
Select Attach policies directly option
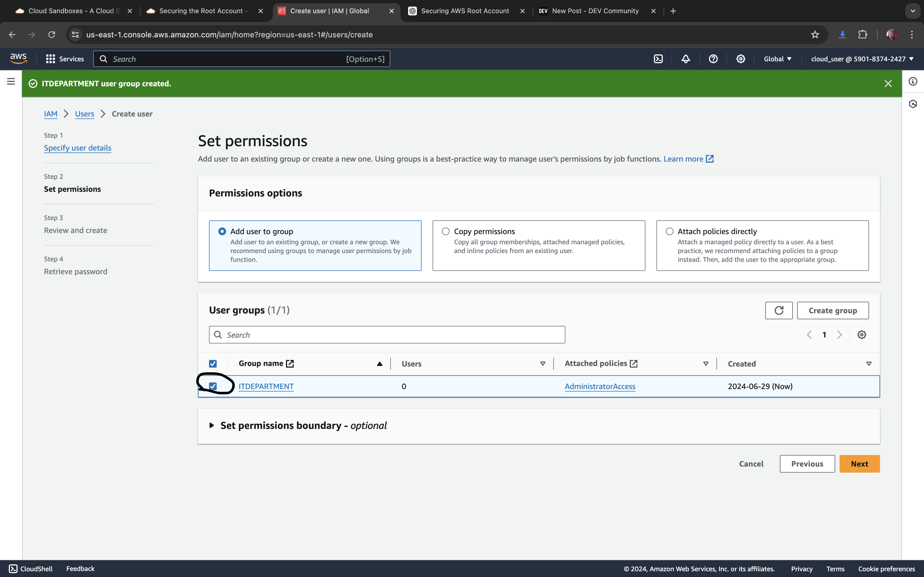click(x=669, y=231)
